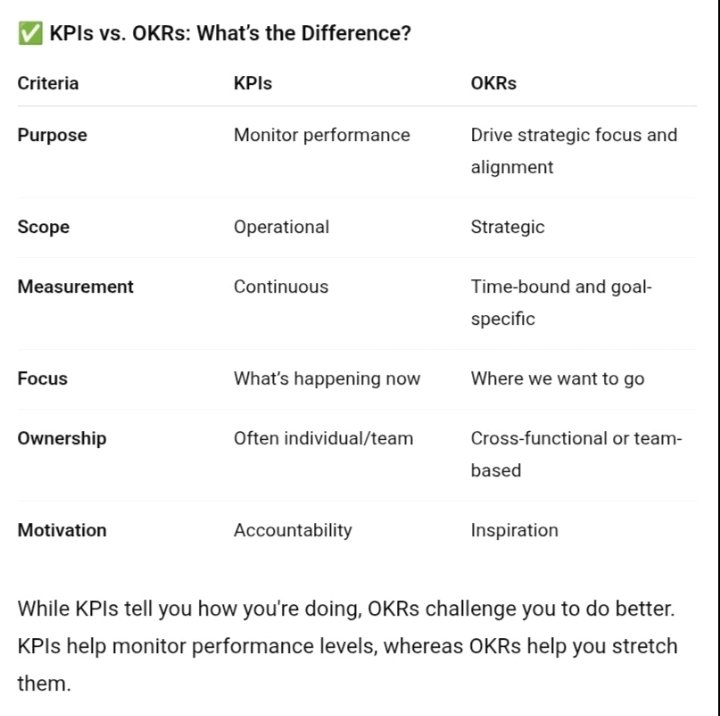Click the green checkmark emoji icon

click(30, 33)
